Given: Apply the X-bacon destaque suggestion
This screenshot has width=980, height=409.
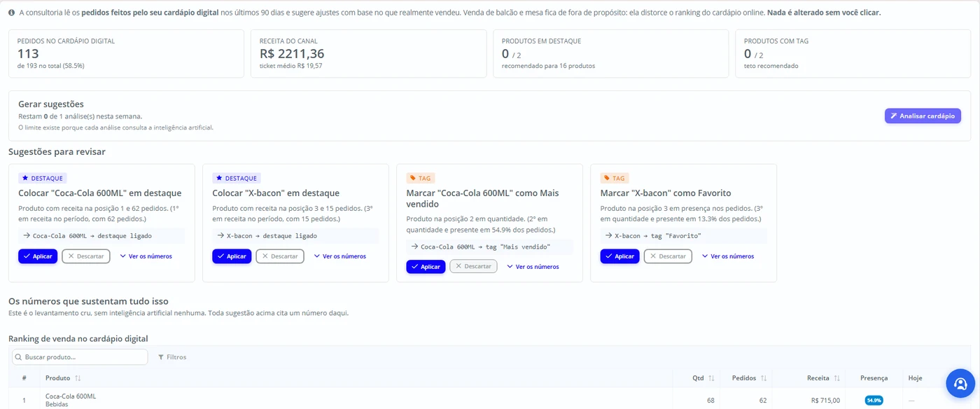Looking at the screenshot, I should (x=232, y=256).
